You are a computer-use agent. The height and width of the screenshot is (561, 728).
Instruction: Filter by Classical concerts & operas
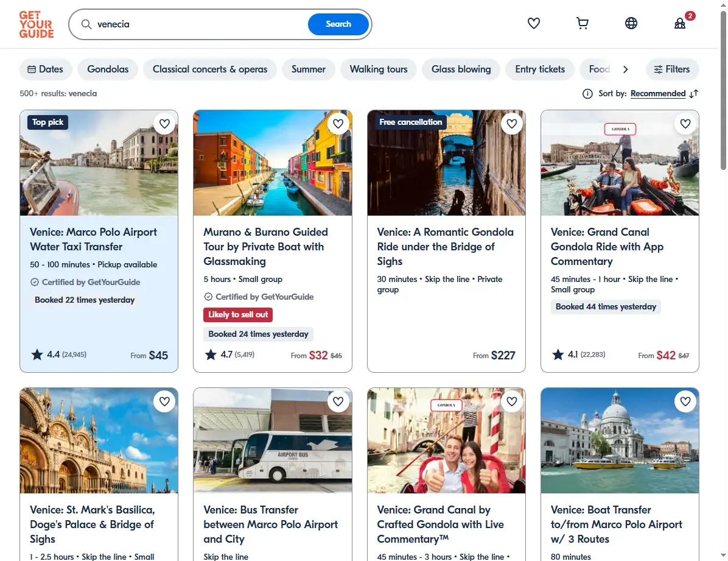coord(210,69)
